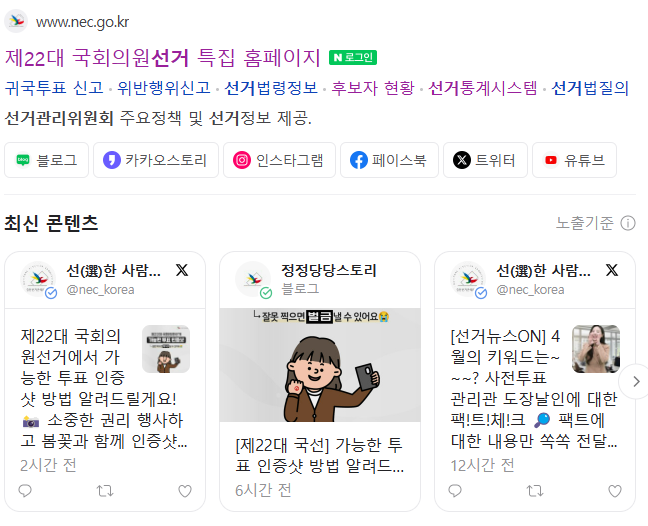Retweet the first nec_korea post
648x526 pixels.
[x=105, y=491]
